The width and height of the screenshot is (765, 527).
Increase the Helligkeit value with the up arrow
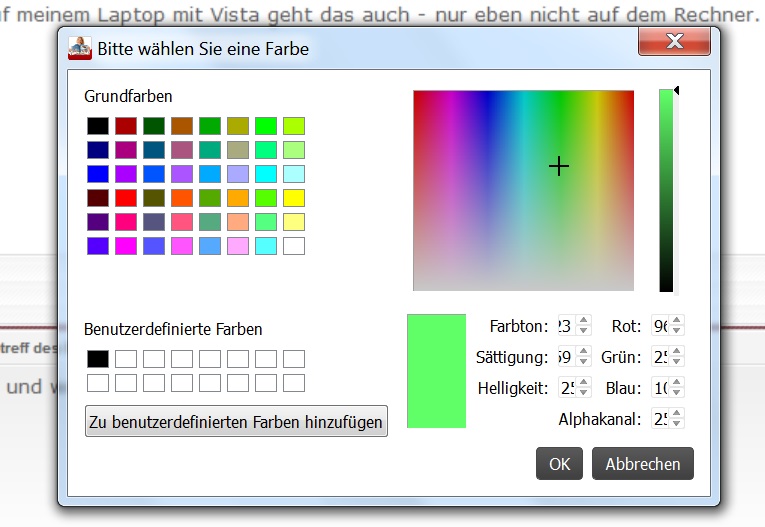pyautogui.click(x=584, y=383)
